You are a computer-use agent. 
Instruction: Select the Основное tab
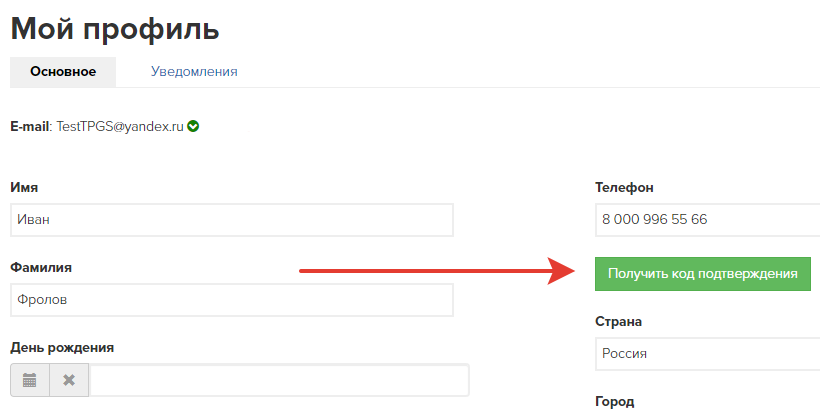(63, 72)
